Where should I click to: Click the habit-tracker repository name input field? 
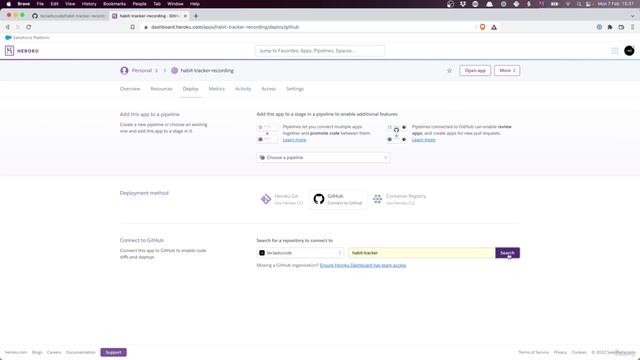[422, 253]
